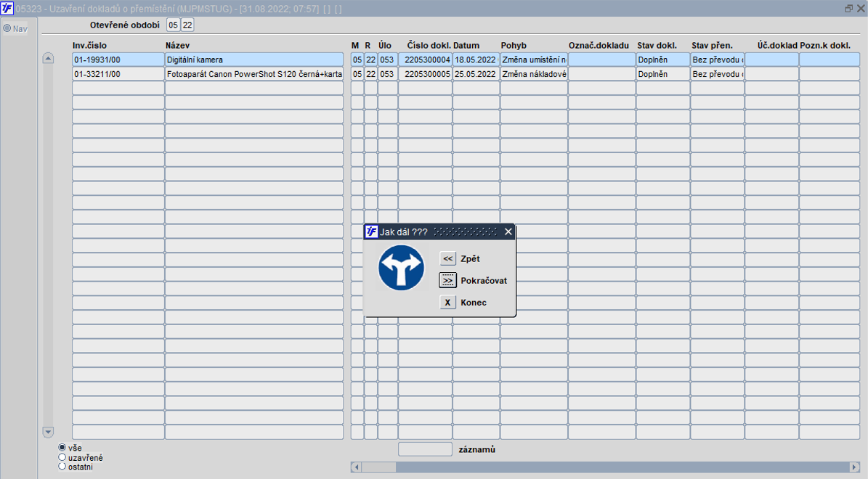Image resolution: width=868 pixels, height=479 pixels.
Task: Close the Jak dál ??? dialog
Action: coord(508,232)
